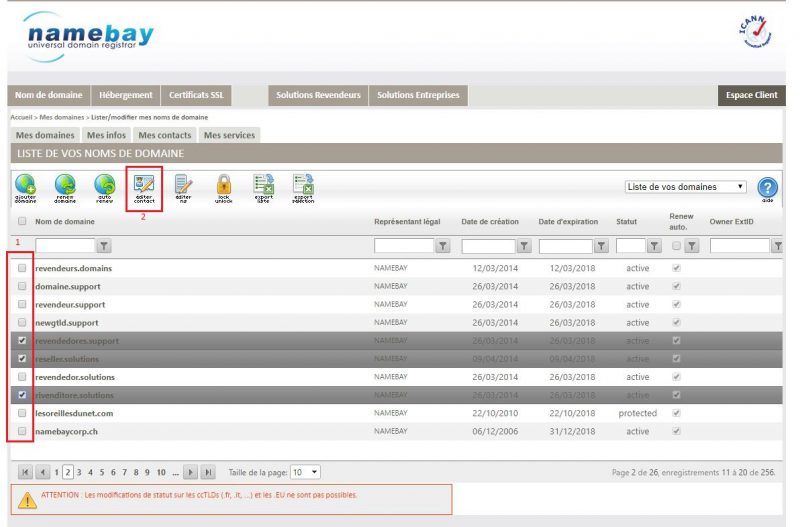This screenshot has width=800, height=527.
Task: Open the Solutions Entreprises menu
Action: click(x=418, y=95)
